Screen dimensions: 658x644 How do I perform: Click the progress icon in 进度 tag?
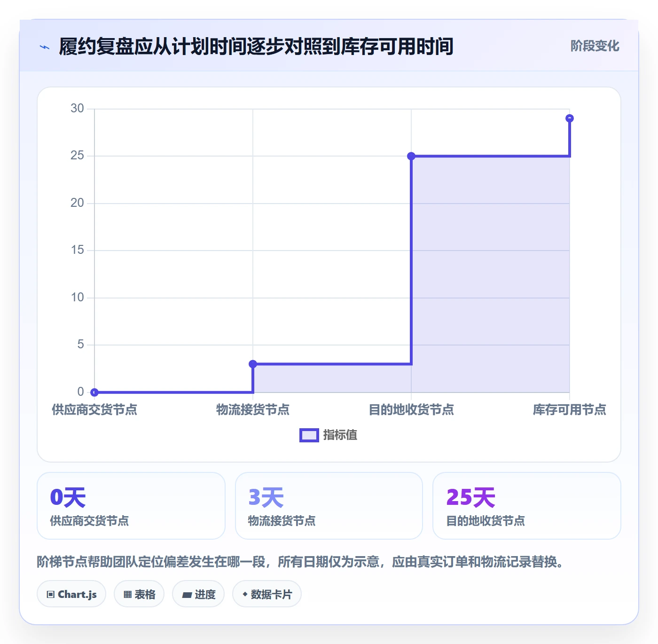pyautogui.click(x=187, y=595)
